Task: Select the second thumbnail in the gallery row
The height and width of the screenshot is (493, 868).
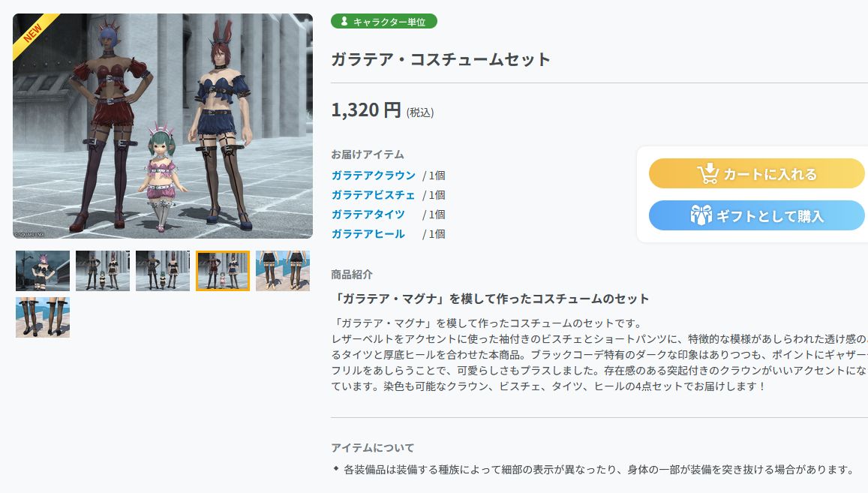Action: pos(103,271)
